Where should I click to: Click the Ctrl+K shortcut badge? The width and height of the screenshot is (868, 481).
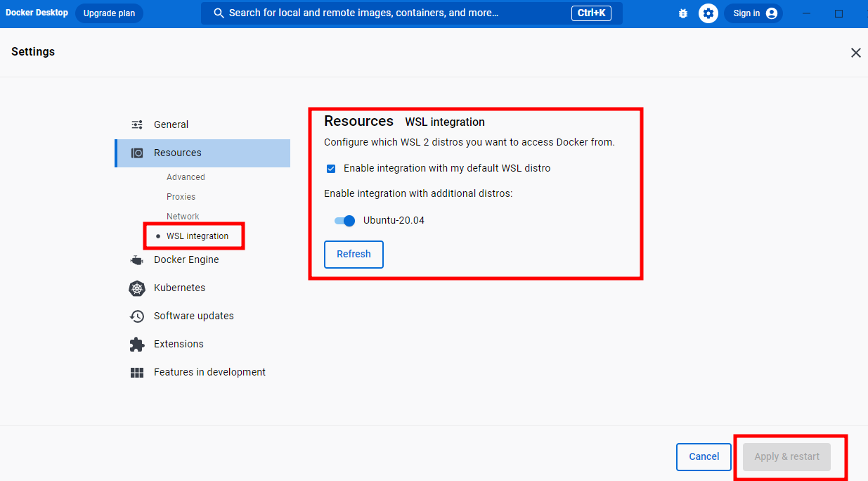pyautogui.click(x=591, y=13)
